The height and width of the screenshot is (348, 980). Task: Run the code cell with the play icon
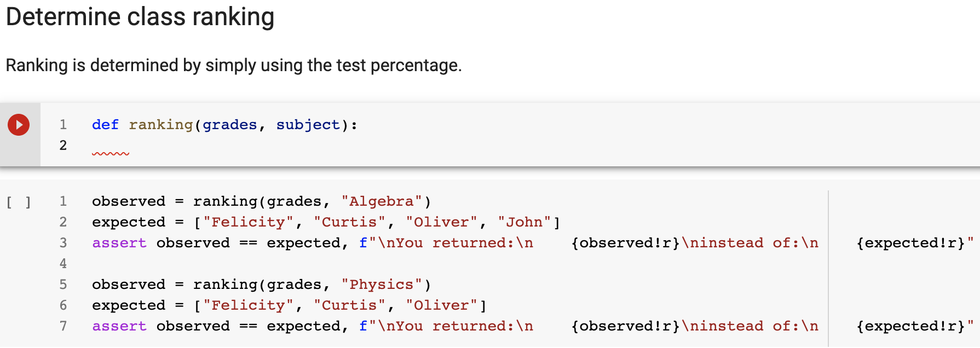pyautogui.click(x=19, y=124)
